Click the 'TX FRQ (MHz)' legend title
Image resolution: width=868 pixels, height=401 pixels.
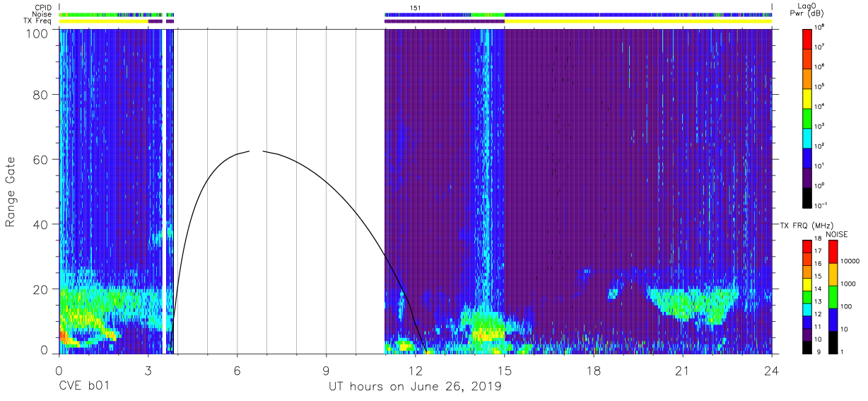click(x=805, y=226)
